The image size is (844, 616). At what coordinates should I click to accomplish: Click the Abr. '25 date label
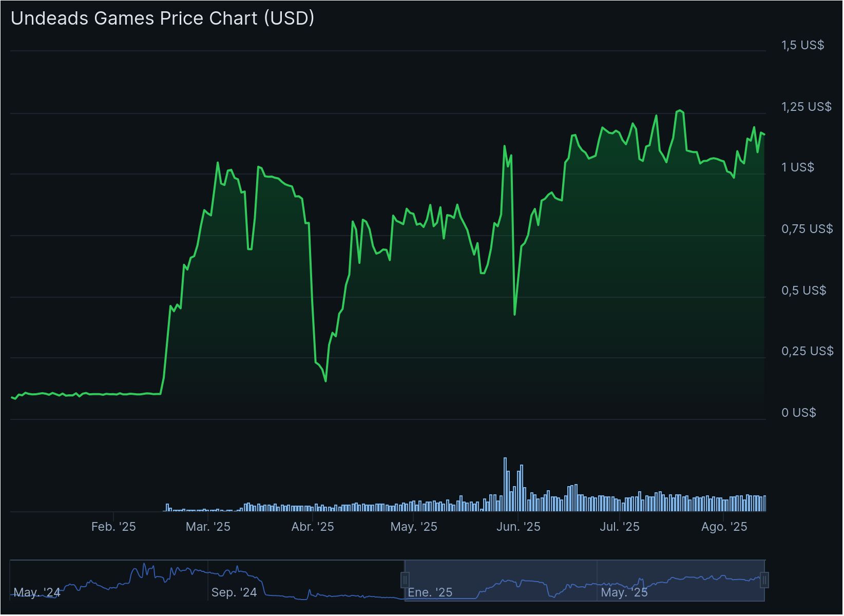pos(313,527)
